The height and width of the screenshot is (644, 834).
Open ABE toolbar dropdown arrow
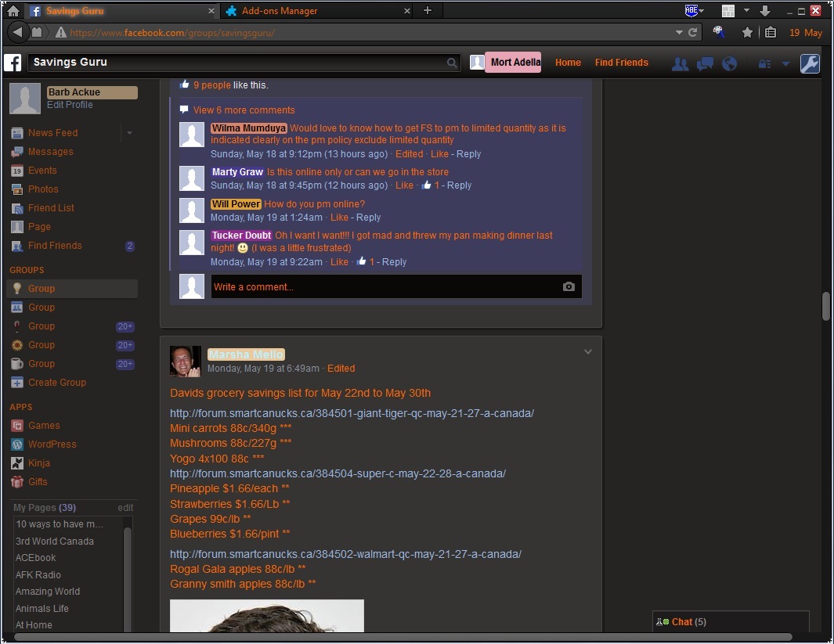pyautogui.click(x=701, y=11)
